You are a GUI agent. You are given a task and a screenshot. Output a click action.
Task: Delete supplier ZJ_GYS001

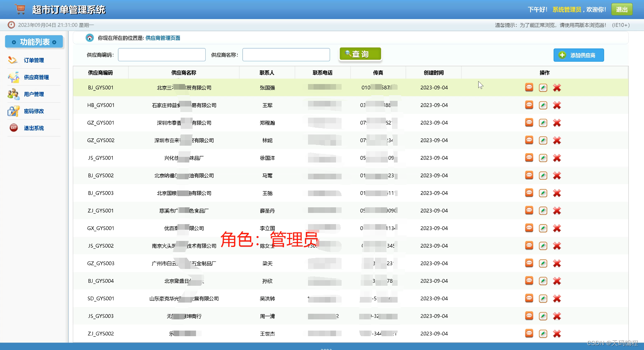[x=557, y=211]
